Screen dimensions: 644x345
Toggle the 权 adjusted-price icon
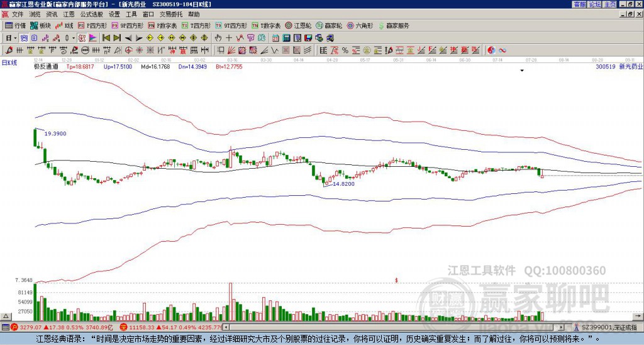pos(82,38)
